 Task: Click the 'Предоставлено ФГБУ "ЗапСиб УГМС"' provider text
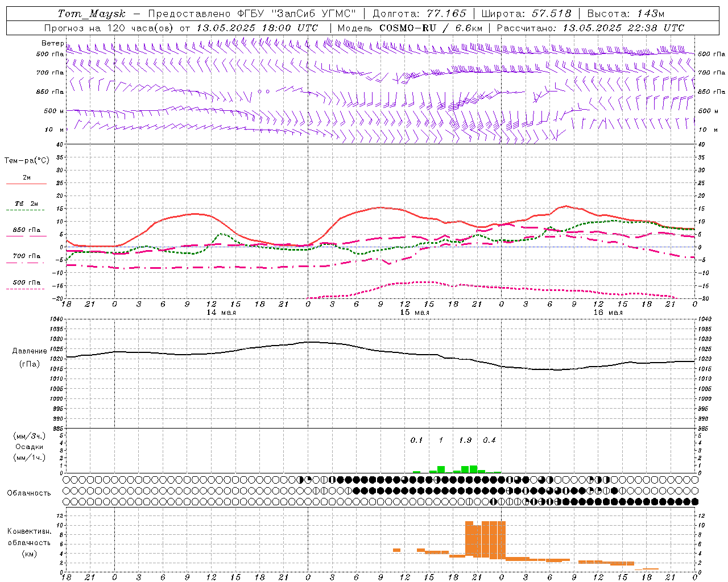(x=252, y=14)
